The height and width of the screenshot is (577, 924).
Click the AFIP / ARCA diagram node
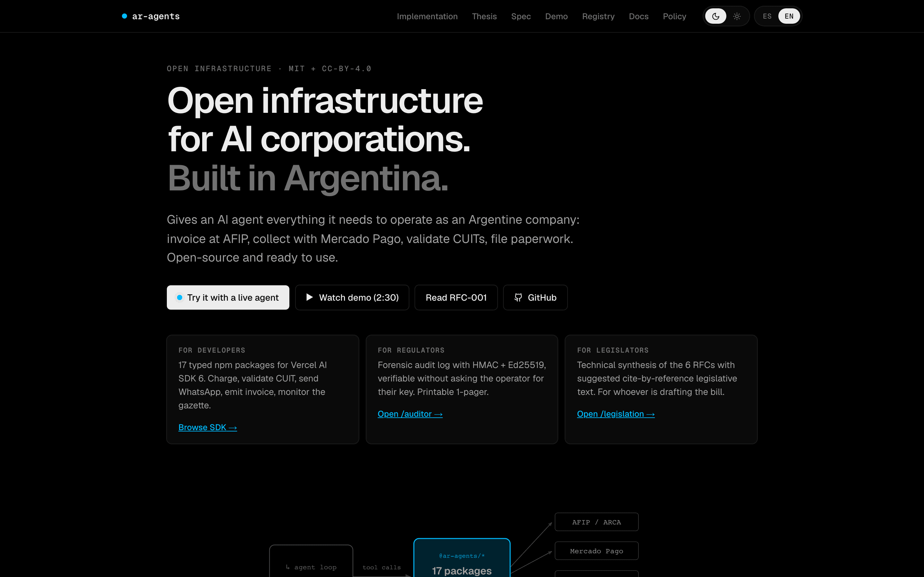(596, 522)
